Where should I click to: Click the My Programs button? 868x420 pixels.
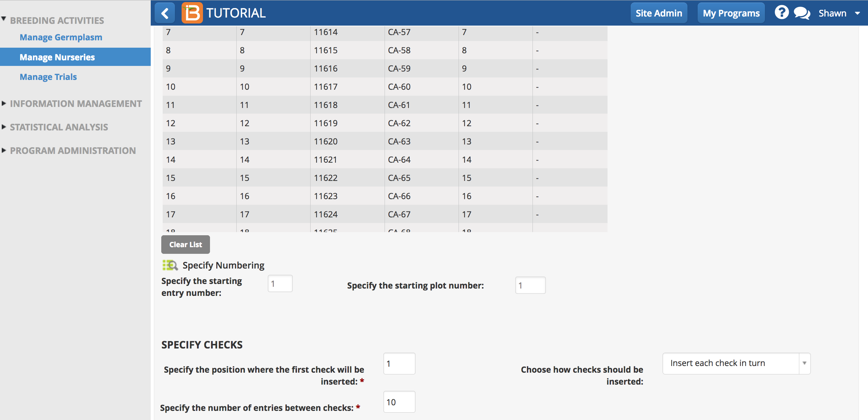pos(731,13)
